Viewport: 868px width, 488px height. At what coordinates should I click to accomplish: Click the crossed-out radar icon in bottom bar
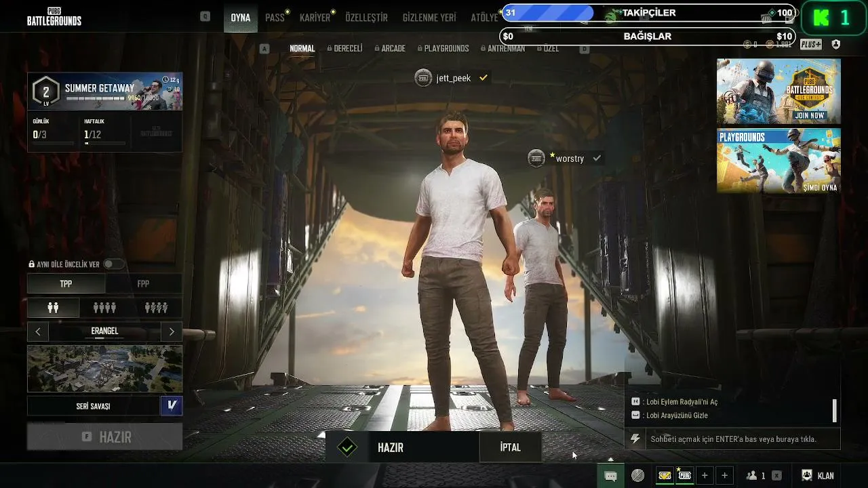tap(637, 476)
